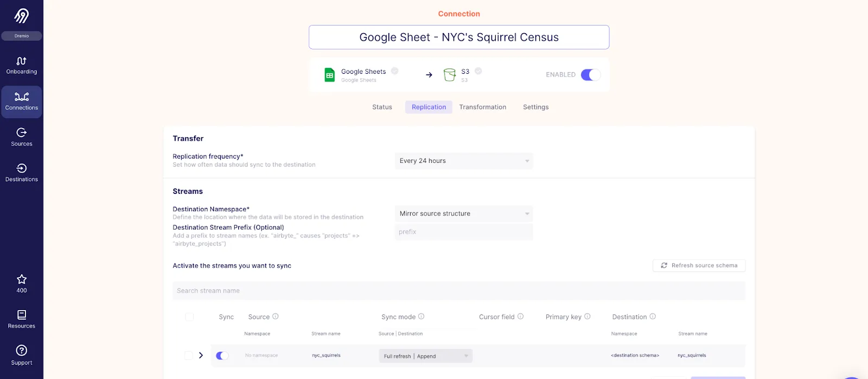The image size is (868, 379).
Task: Go to the Connections page
Action: tap(22, 102)
